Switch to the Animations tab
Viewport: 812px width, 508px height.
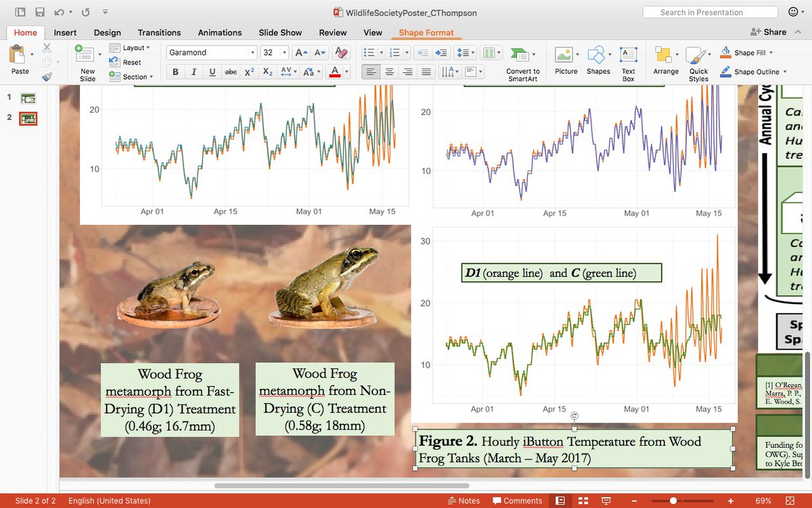220,33
